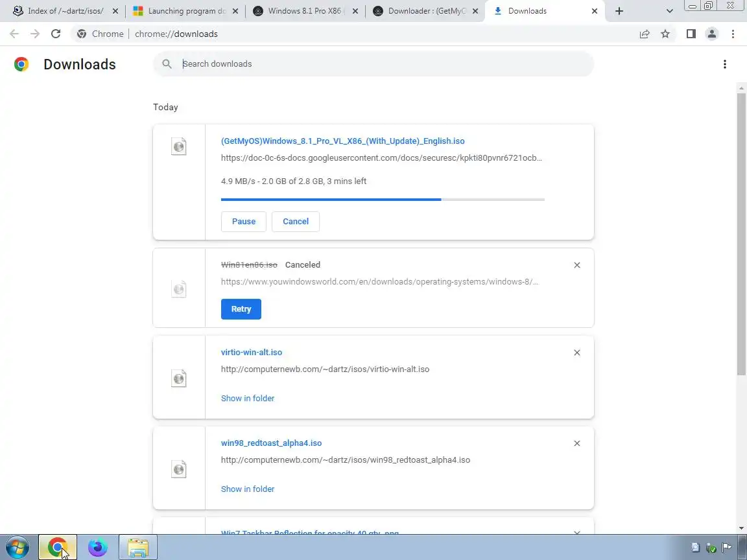Open the GetMyOS Windows 8.1 ISO file link
The width and height of the screenshot is (747, 560).
(342, 141)
